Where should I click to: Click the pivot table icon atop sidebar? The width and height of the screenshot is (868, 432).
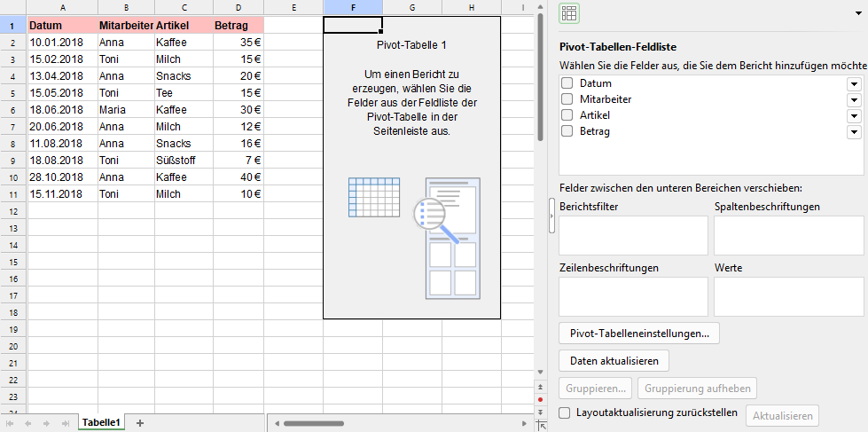(x=569, y=13)
